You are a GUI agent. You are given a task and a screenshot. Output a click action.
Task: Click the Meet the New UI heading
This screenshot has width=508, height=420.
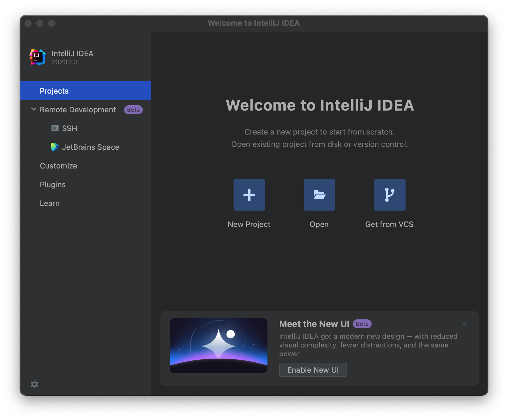(x=314, y=324)
